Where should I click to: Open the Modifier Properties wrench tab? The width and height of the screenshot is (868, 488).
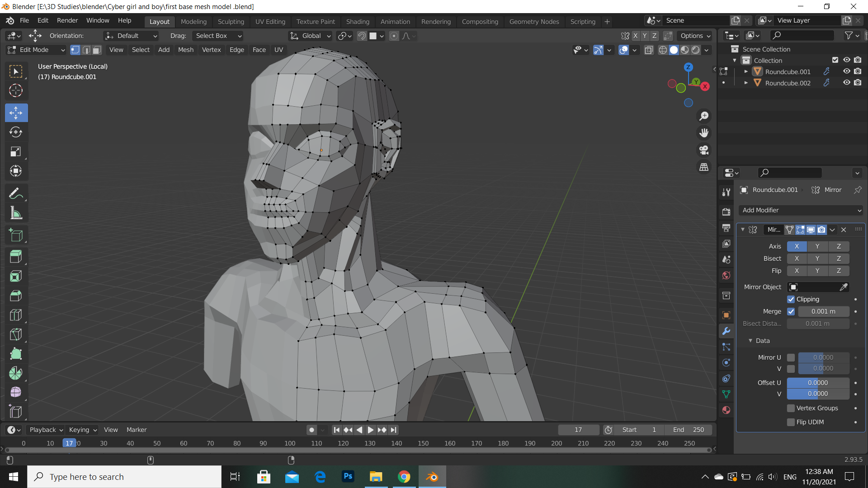[x=726, y=331]
